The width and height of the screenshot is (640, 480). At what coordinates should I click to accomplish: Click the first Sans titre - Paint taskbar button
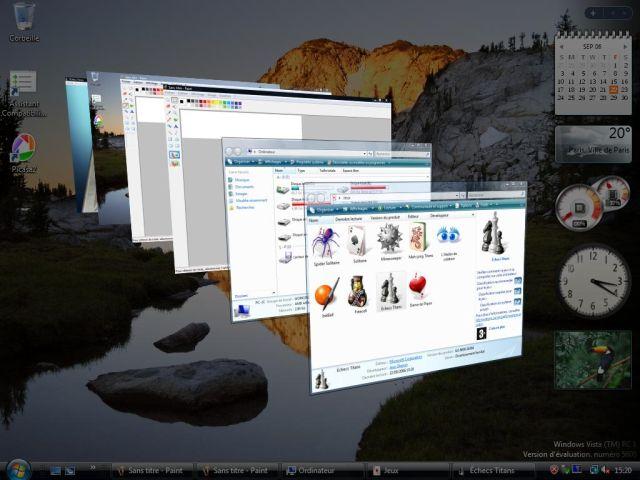tap(150, 469)
